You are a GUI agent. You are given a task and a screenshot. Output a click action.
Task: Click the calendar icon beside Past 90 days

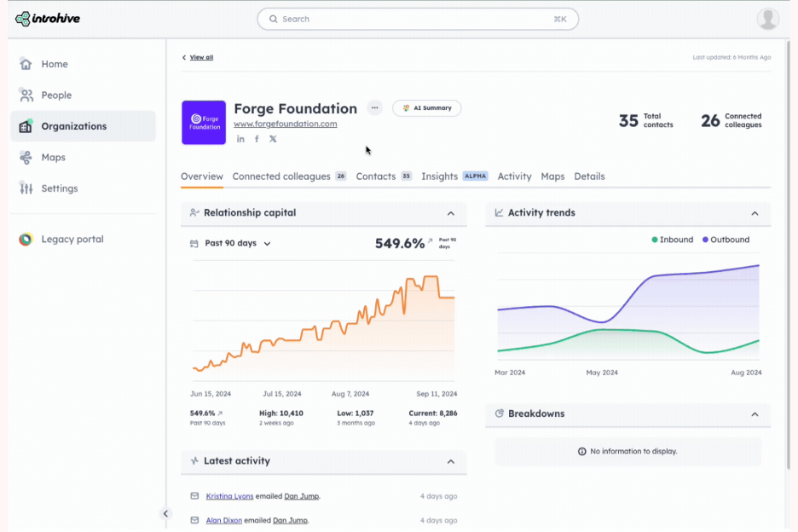[194, 243]
